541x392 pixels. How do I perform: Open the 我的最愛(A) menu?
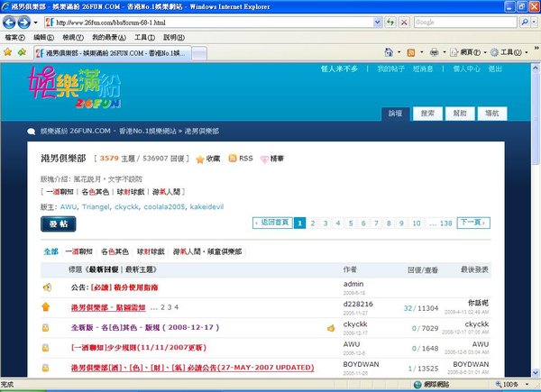coord(108,38)
